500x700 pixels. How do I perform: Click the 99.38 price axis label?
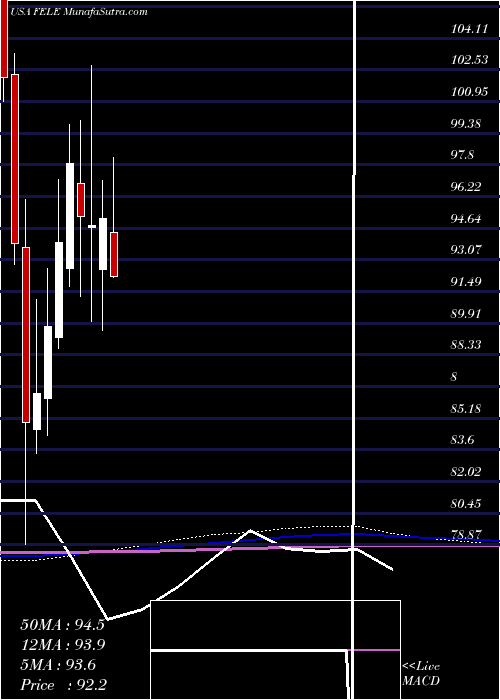pos(466,123)
